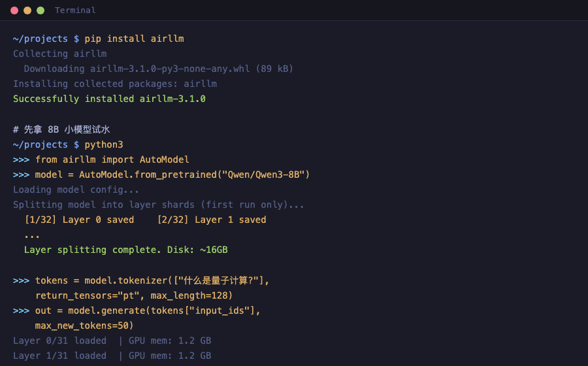Click the 'Layer 0/31 loaded' status line

[x=112, y=341]
